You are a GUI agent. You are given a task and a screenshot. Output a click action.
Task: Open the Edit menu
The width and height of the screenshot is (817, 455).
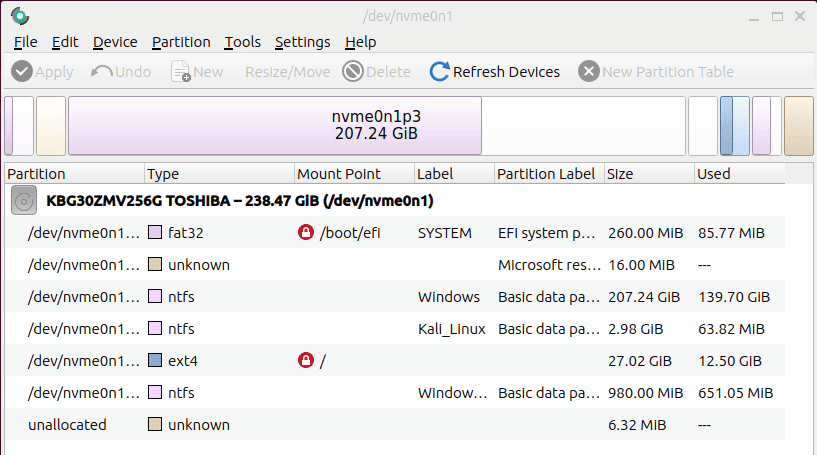65,42
